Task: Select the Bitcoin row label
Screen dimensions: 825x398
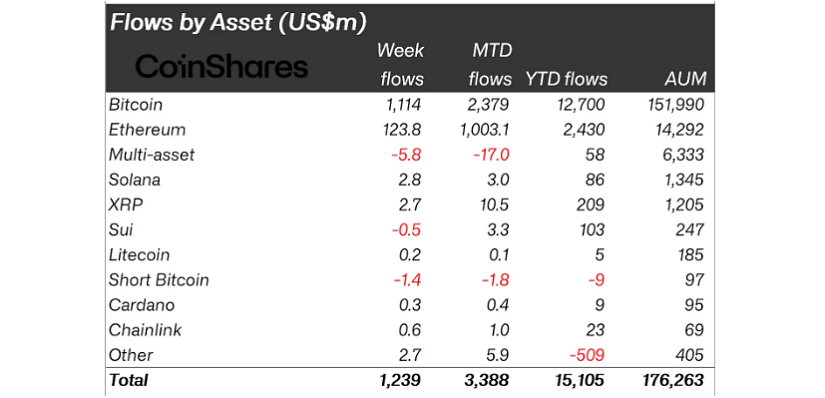Action: [136, 104]
